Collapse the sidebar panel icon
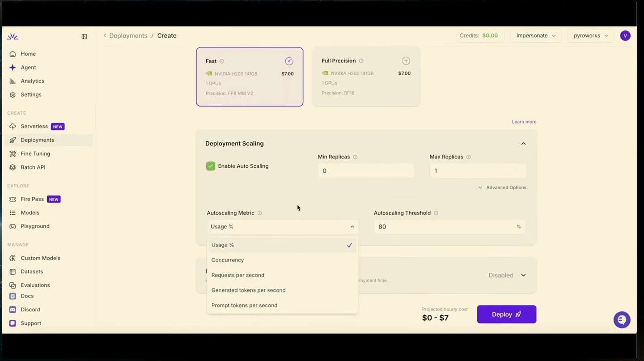Image resolution: width=644 pixels, height=361 pixels. tap(84, 37)
